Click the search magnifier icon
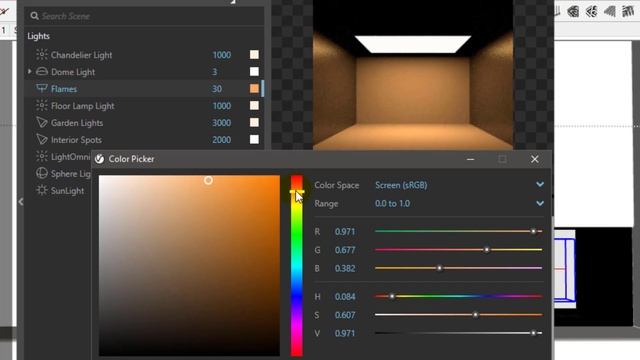640x360 pixels. tap(34, 16)
